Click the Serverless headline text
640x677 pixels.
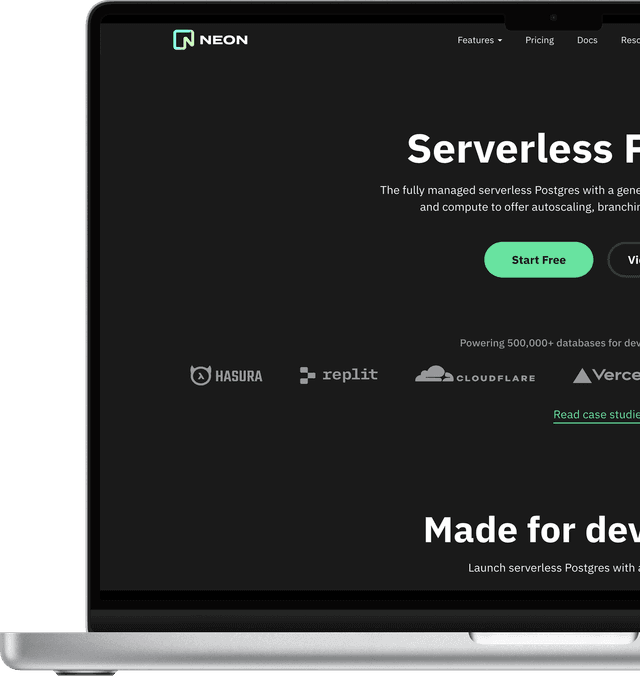pyautogui.click(x=510, y=149)
